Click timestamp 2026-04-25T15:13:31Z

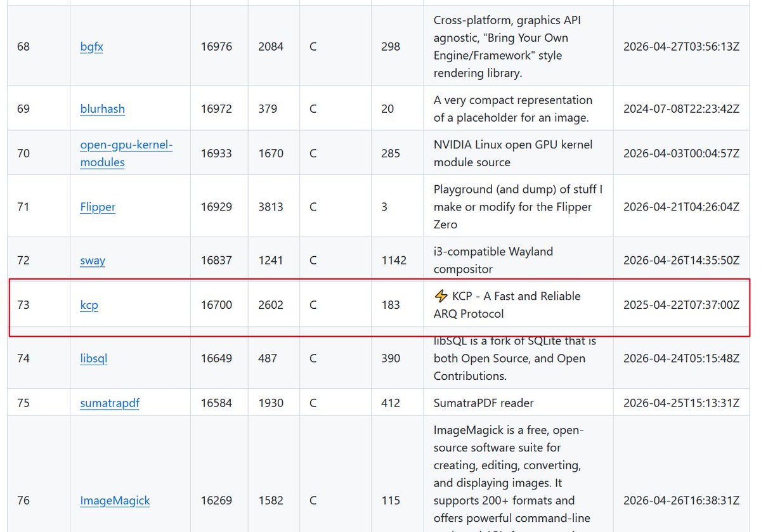point(681,403)
